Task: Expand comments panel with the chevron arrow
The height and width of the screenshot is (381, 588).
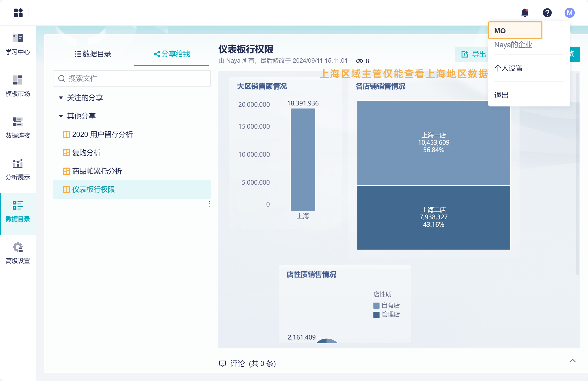Action: click(x=572, y=361)
